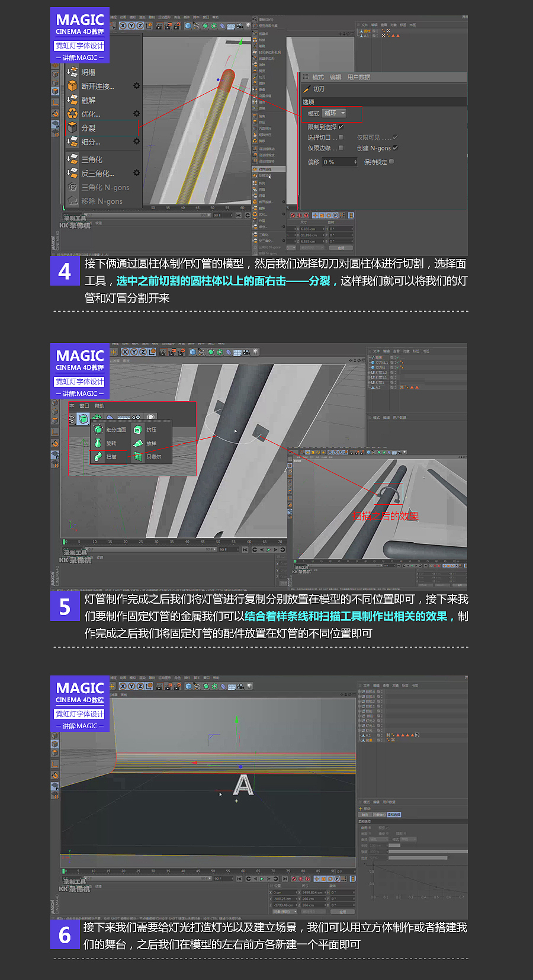Open 模式 menu in the knife attributes panel
This screenshot has height=980, width=533.
318,77
